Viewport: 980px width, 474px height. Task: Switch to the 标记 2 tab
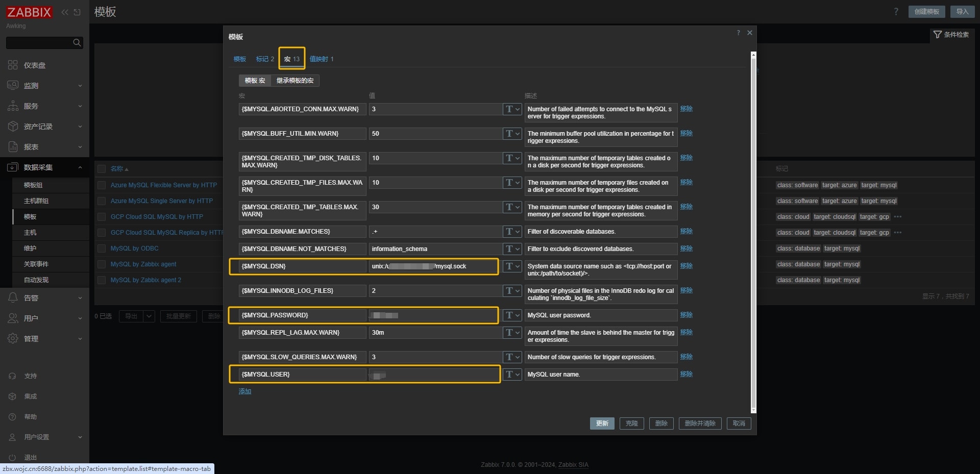265,59
